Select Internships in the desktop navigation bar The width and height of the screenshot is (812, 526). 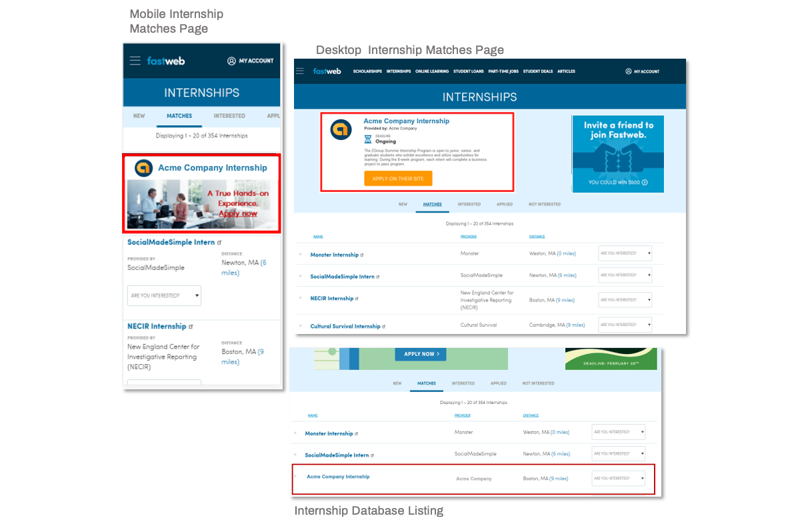point(399,71)
